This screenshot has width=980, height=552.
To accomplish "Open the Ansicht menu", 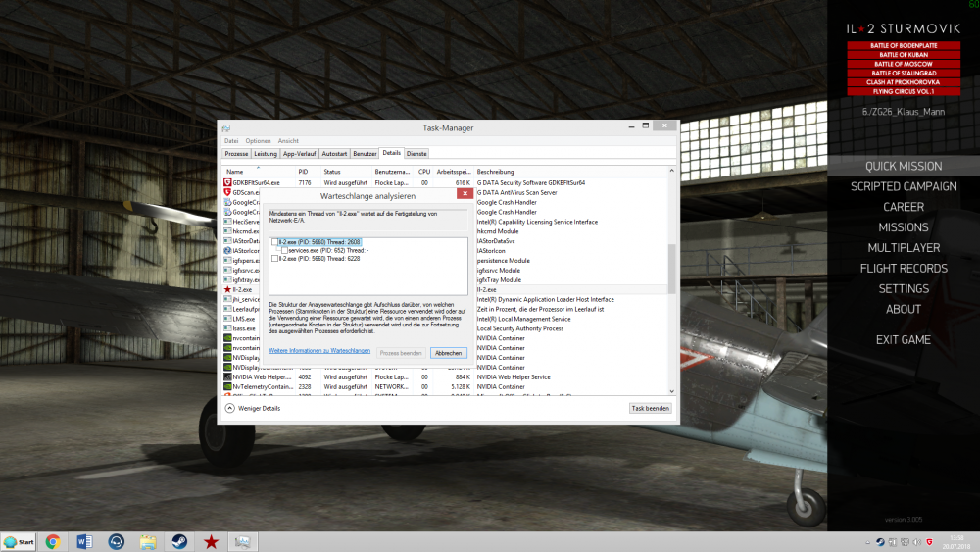I will pyautogui.click(x=288, y=141).
